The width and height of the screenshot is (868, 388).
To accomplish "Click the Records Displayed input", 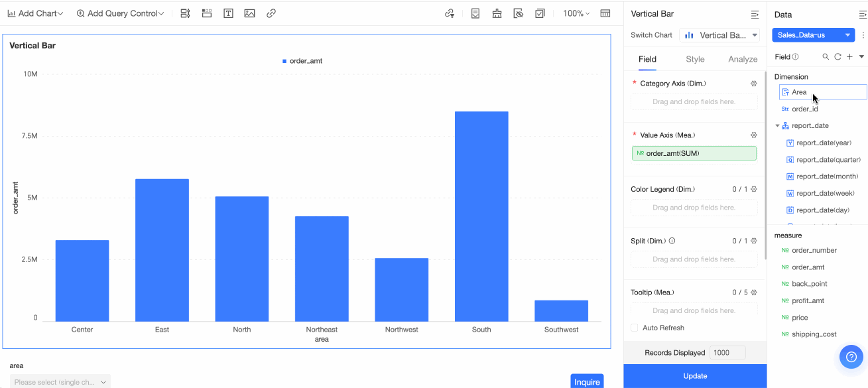I will click(x=727, y=353).
